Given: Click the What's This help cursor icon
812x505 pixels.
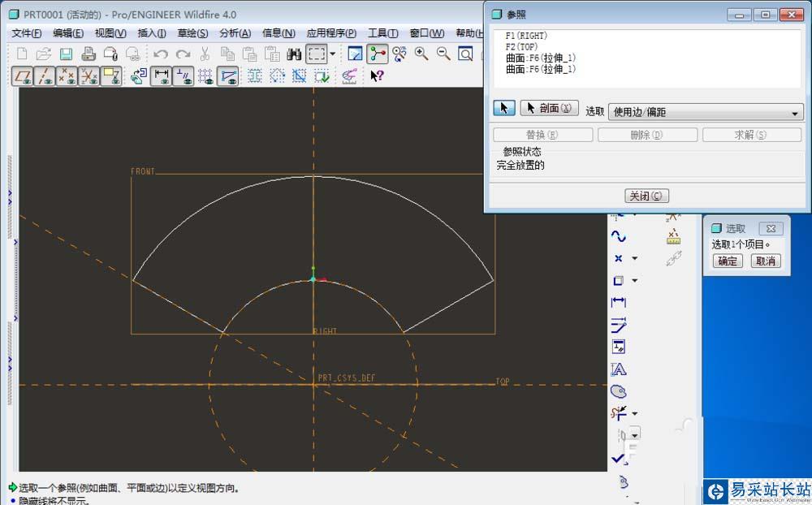Looking at the screenshot, I should click(x=377, y=76).
